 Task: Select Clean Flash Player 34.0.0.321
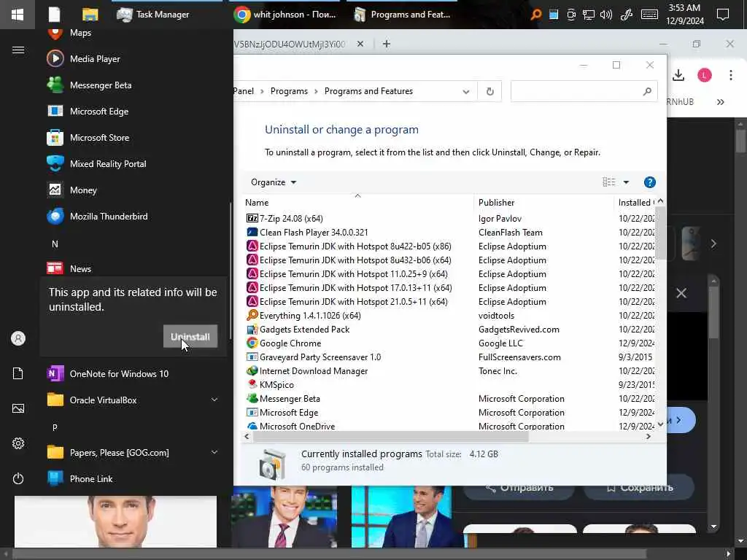tap(314, 233)
